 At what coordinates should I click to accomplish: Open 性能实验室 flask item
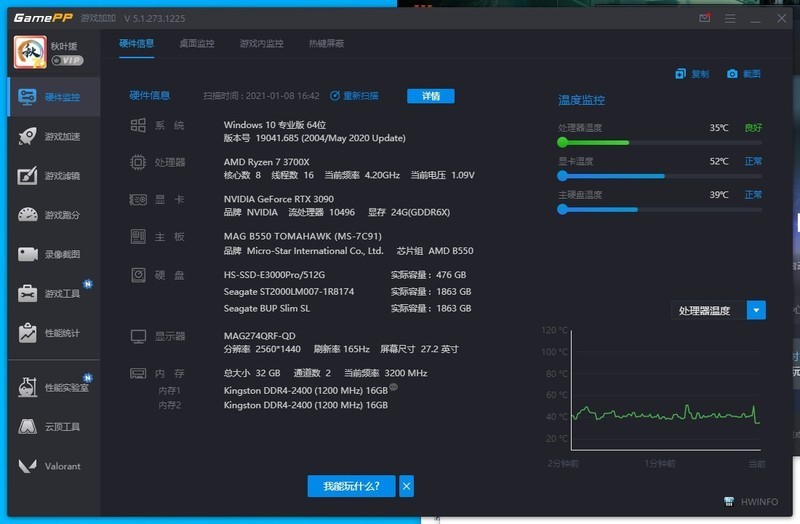pyautogui.click(x=54, y=387)
